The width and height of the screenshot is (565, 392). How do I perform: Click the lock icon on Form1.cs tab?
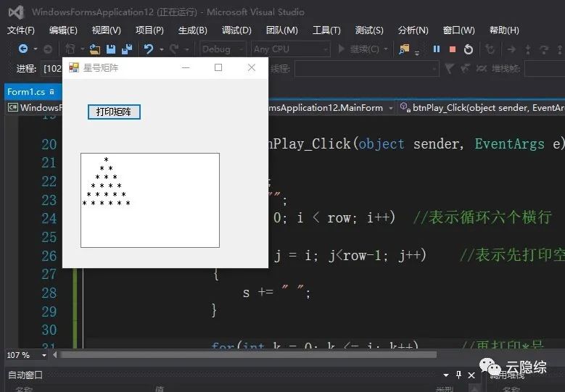pyautogui.click(x=52, y=92)
